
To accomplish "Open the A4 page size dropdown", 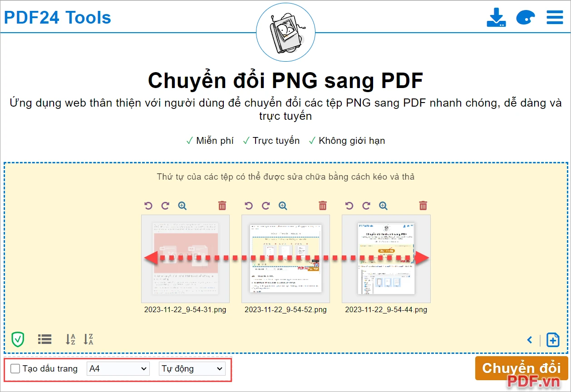I will (x=118, y=369).
